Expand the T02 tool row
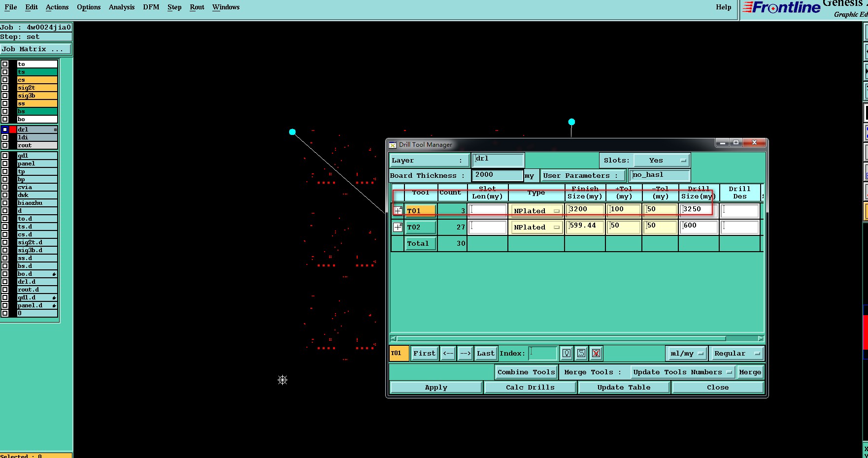Image resolution: width=868 pixels, height=458 pixels. click(x=398, y=227)
